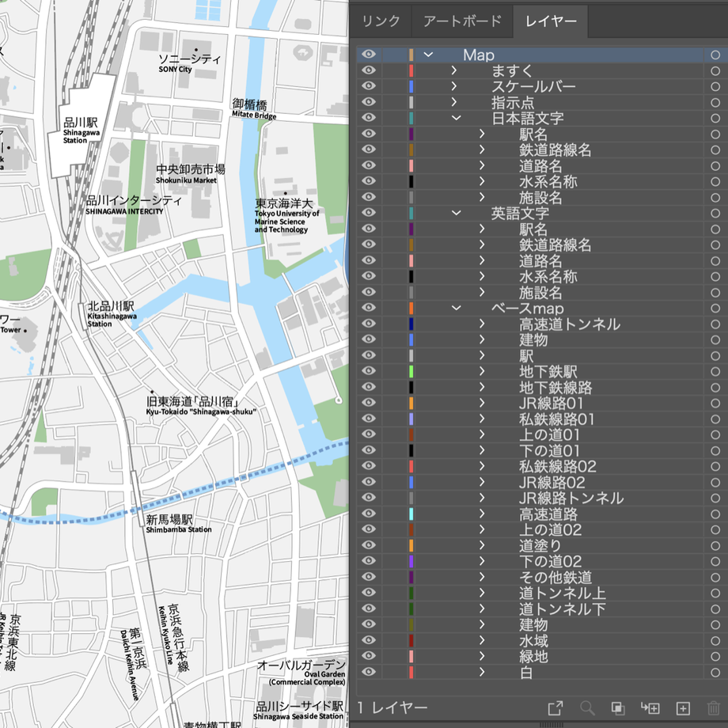Switch to the リンク tab
This screenshot has width=728, height=728.
point(381,21)
